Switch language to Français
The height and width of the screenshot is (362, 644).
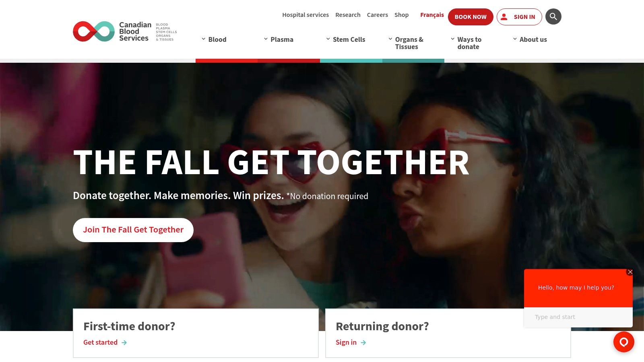click(x=432, y=15)
